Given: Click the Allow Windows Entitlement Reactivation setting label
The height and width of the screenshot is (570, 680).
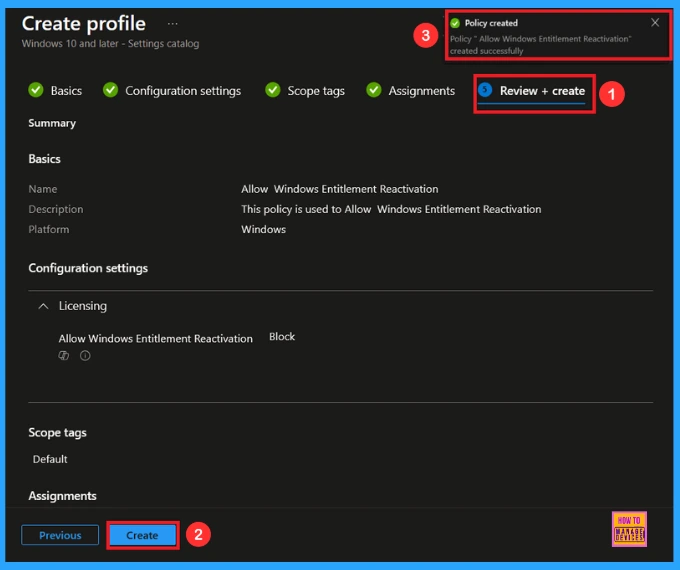Looking at the screenshot, I should point(156,338).
